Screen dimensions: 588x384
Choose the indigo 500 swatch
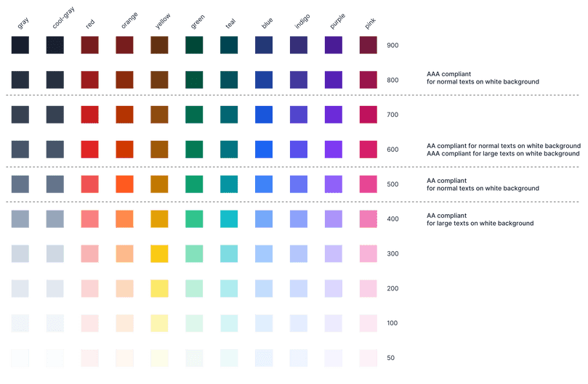click(299, 184)
